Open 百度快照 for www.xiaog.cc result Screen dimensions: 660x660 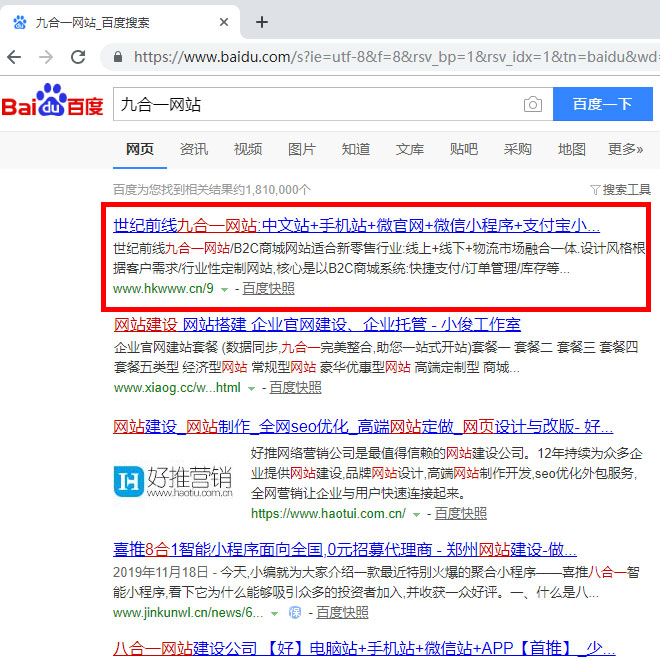tap(295, 388)
